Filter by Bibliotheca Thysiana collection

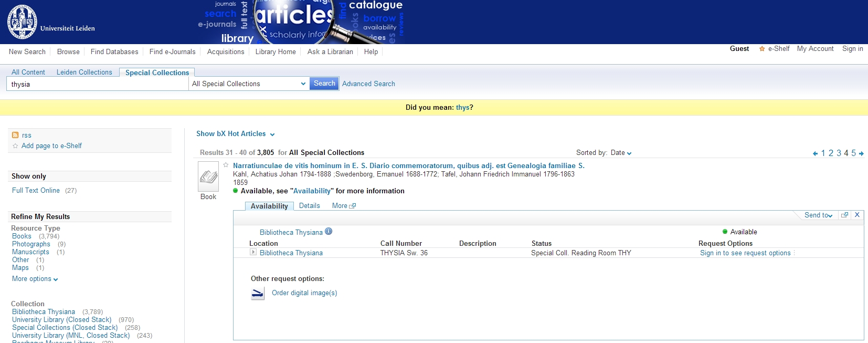44,311
